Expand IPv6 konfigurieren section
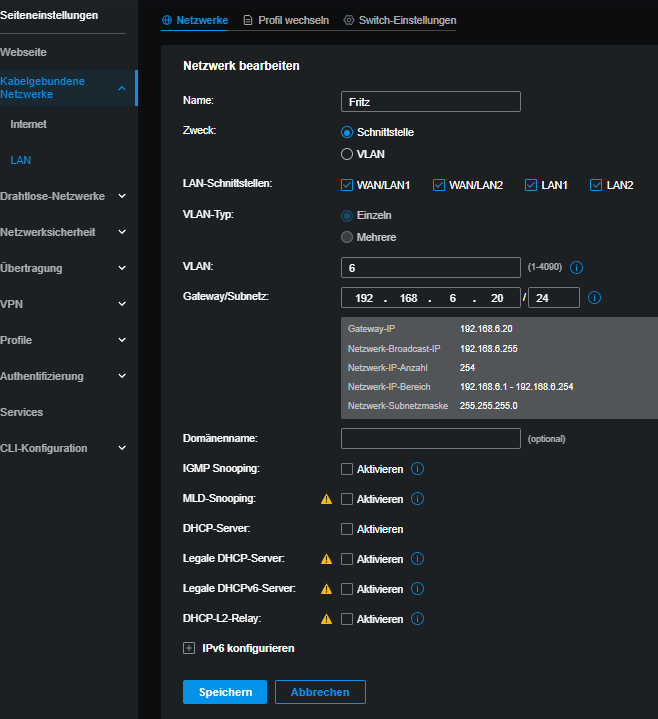This screenshot has height=719, width=658. tap(189, 648)
